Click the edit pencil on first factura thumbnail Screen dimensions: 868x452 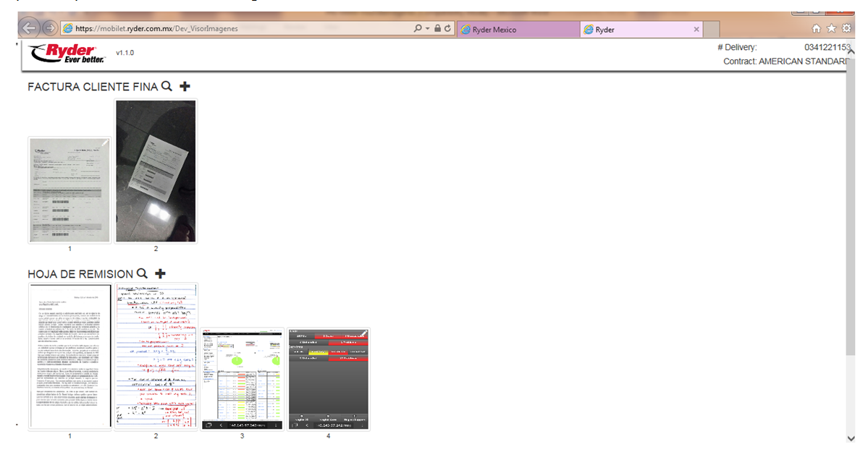105,143
